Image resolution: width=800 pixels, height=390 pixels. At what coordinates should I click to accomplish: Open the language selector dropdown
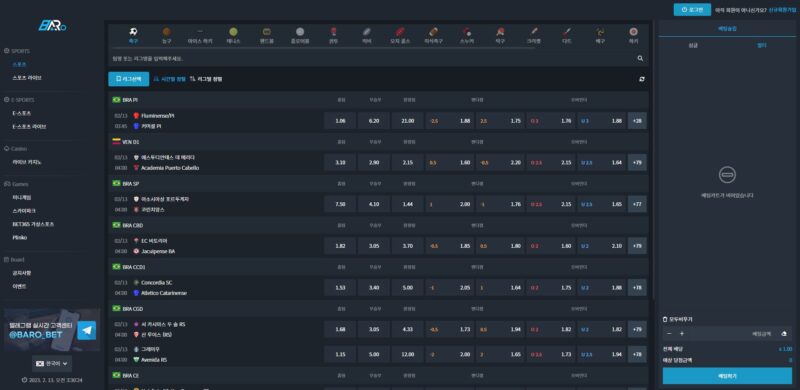53,363
